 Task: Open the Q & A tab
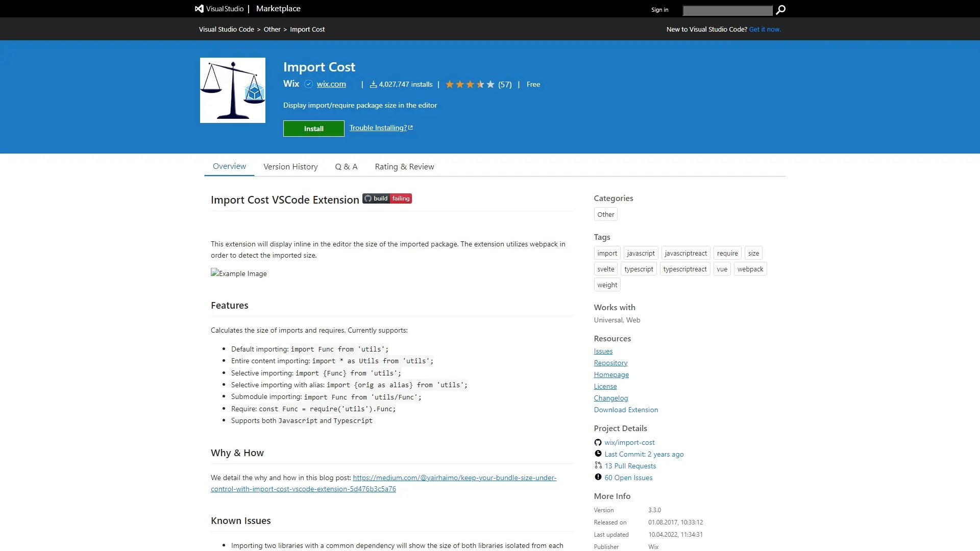(346, 166)
